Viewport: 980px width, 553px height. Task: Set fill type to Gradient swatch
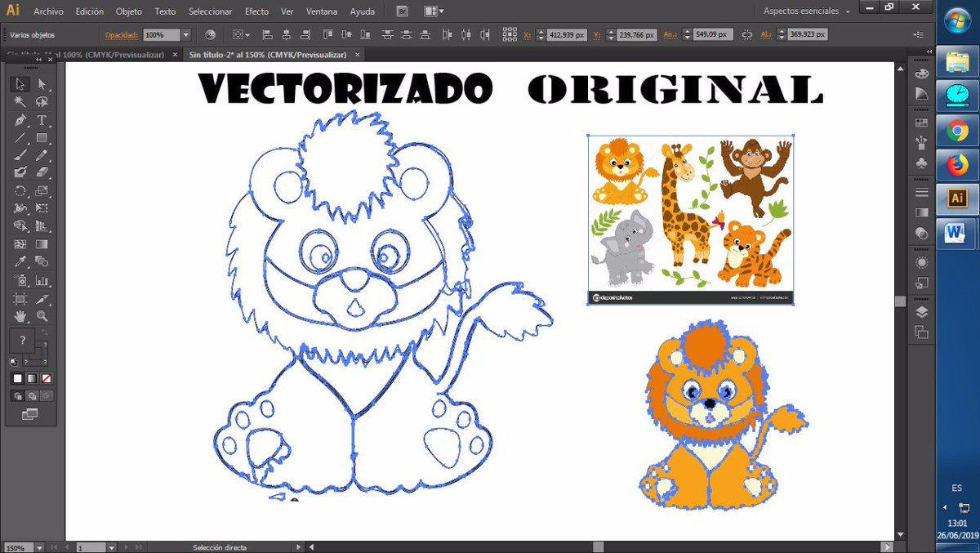coord(32,378)
